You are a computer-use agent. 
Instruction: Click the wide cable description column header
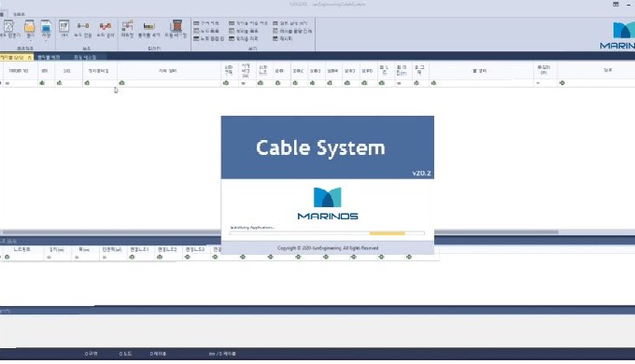(x=168, y=70)
